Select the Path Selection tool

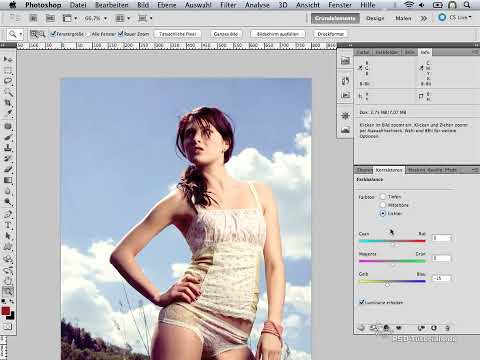point(8,236)
